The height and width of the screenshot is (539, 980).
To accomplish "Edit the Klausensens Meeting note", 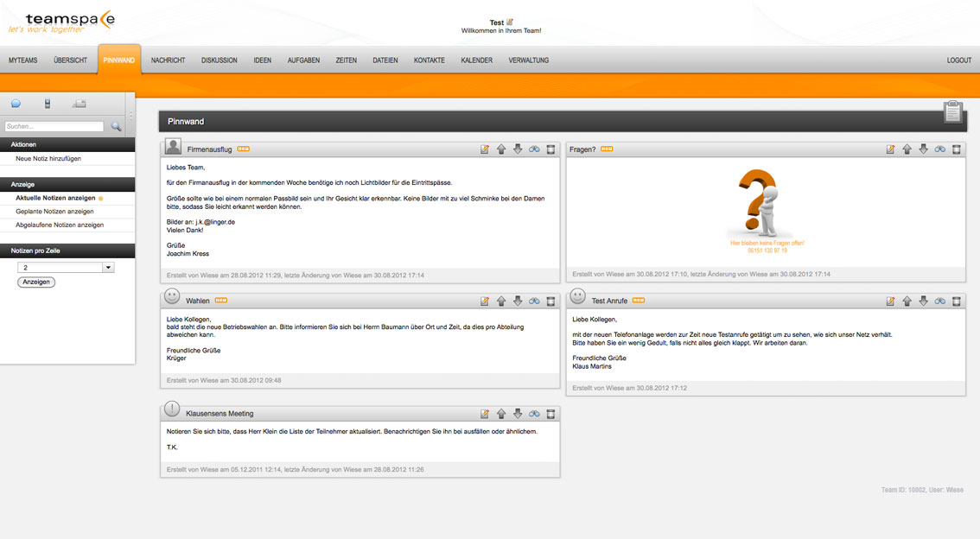I will tap(484, 414).
